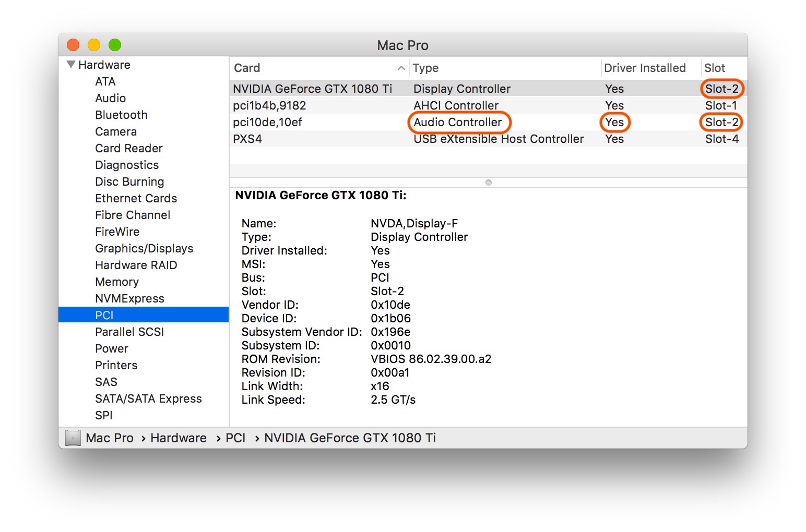The width and height of the screenshot is (806, 532).
Task: Click Slot-2 in the pci10de,10ef row
Action: [x=722, y=122]
